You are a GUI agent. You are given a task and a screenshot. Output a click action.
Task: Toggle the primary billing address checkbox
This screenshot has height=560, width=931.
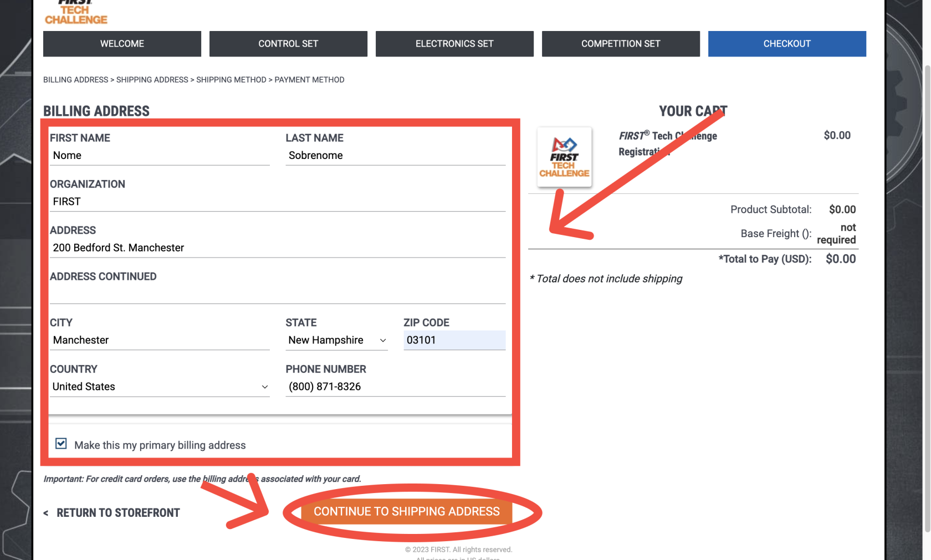pos(61,444)
